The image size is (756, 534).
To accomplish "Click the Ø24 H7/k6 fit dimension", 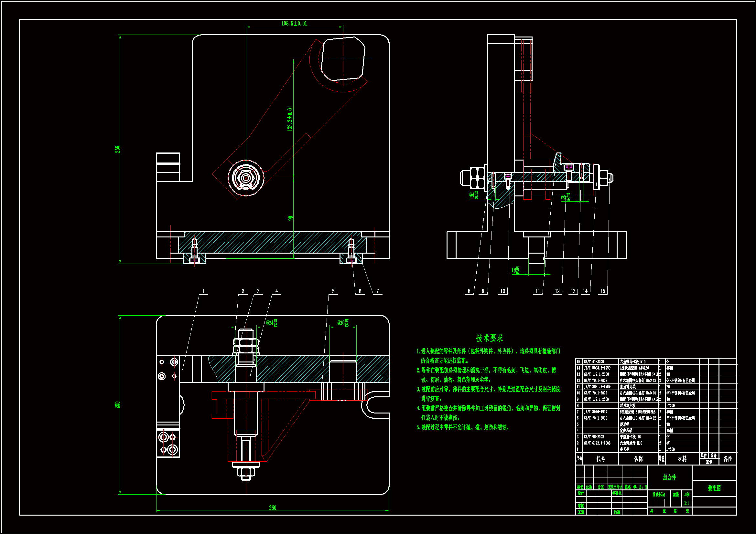I will pos(272,323).
